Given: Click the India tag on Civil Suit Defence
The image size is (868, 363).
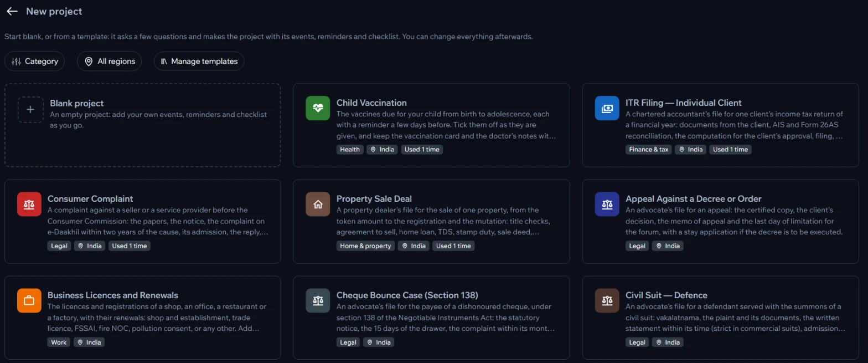Looking at the screenshot, I should click(x=668, y=342).
